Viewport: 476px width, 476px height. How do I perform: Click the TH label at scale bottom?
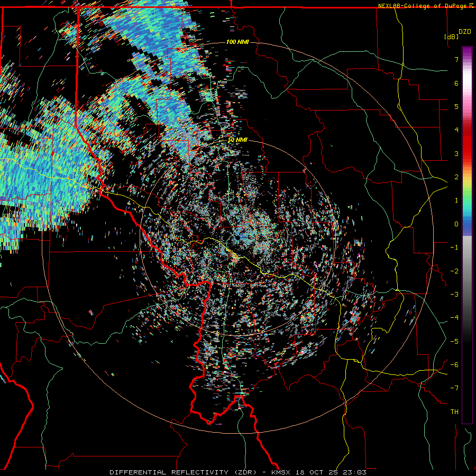pyautogui.click(x=454, y=412)
